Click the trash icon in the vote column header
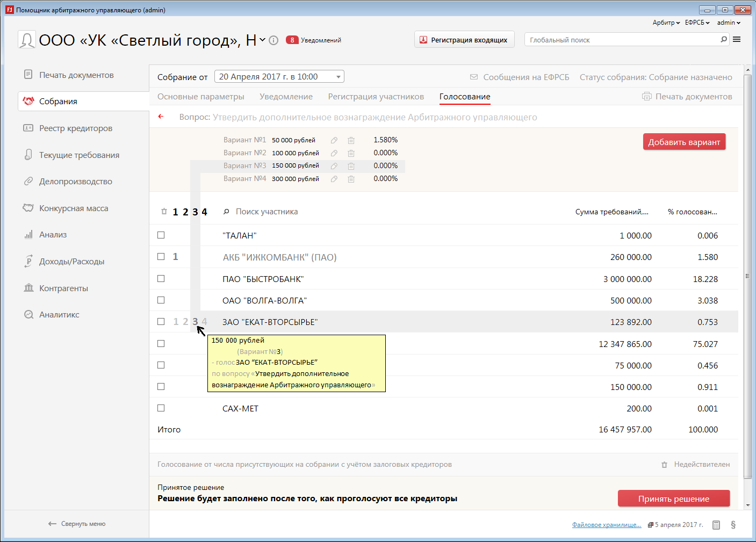The height and width of the screenshot is (542, 756). pyautogui.click(x=164, y=212)
